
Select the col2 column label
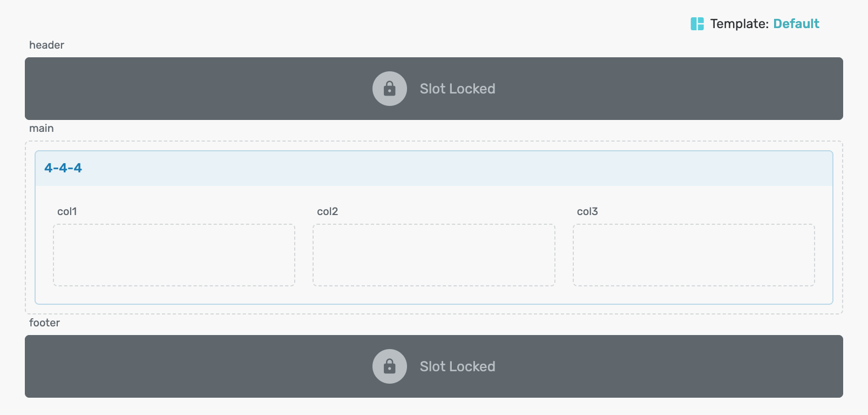coord(328,211)
